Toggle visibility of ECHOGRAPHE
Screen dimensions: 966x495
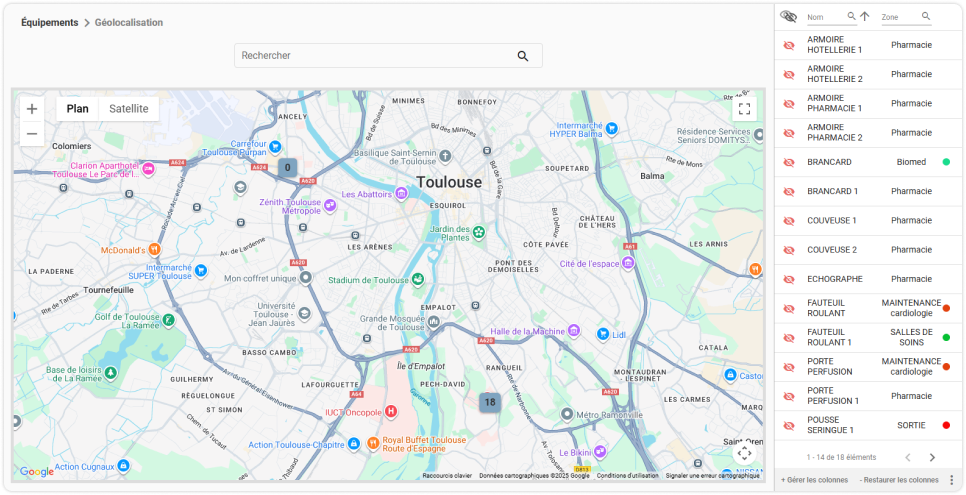coord(789,279)
